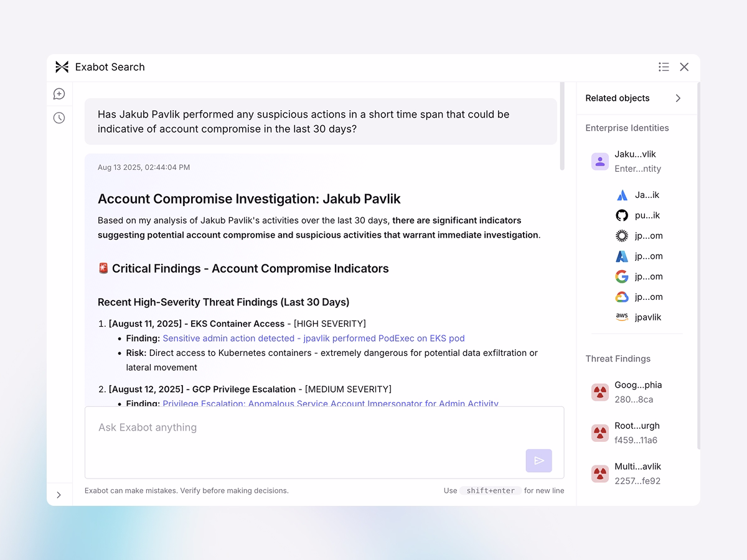Open the AWS jpavlik identity
The width and height of the screenshot is (747, 560).
click(x=638, y=317)
